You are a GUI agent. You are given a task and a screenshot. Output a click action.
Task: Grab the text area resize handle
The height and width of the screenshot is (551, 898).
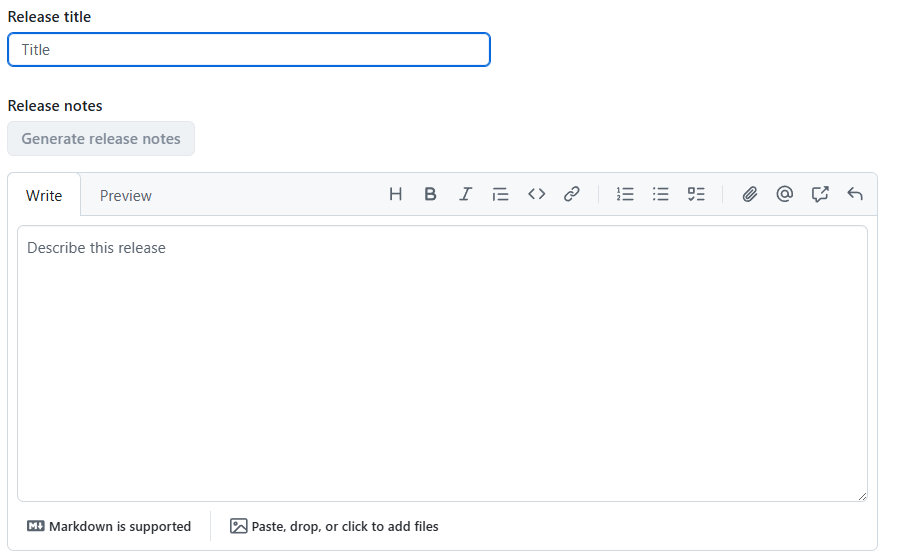(862, 496)
